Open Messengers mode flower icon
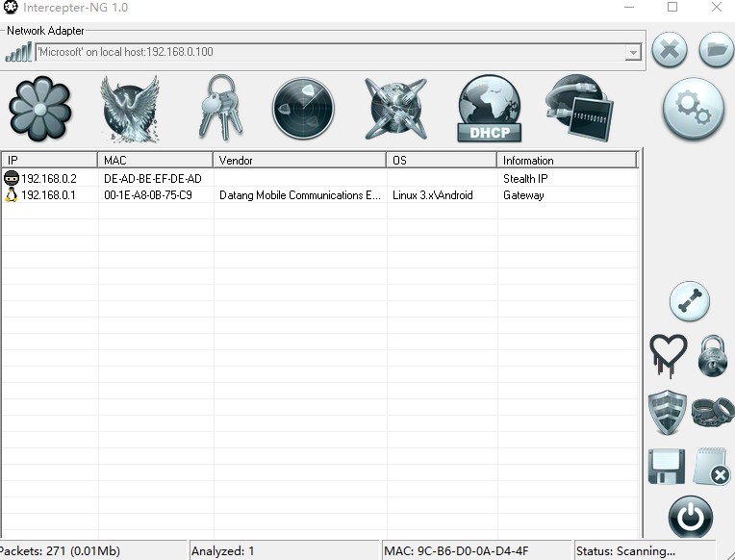 point(39,109)
